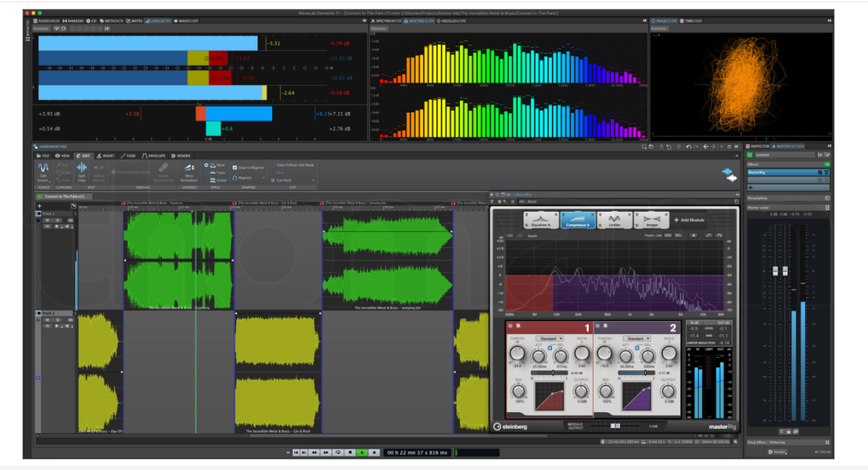Toggle Video Follows Edit Mode checkbox
This screenshot has height=470, width=868.
[x=273, y=165]
